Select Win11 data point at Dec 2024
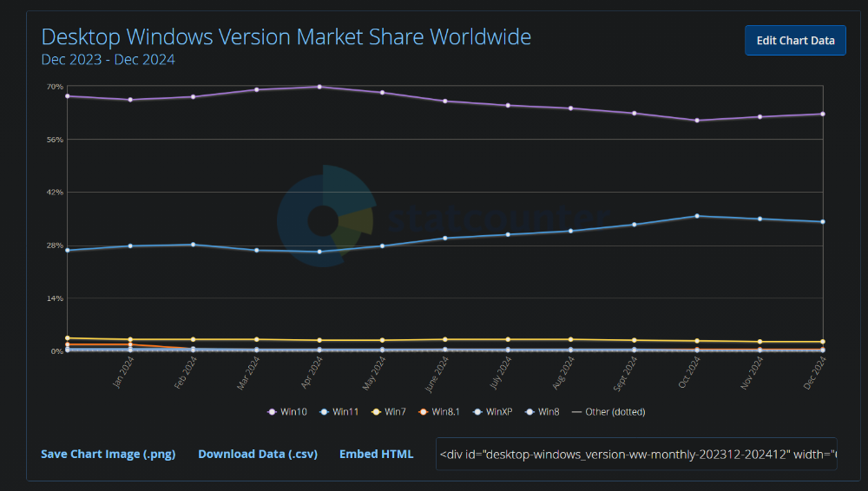 coord(823,222)
